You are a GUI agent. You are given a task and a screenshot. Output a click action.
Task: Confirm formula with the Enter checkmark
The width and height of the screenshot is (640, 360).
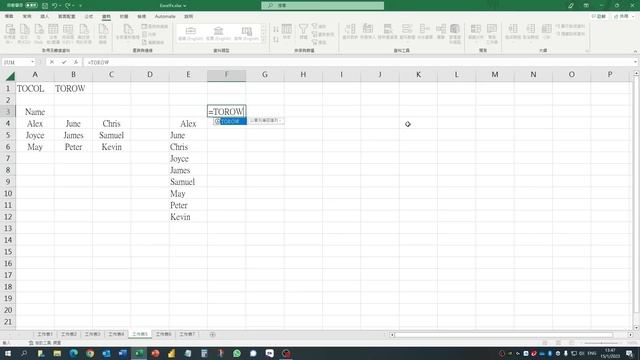pyautogui.click(x=64, y=62)
